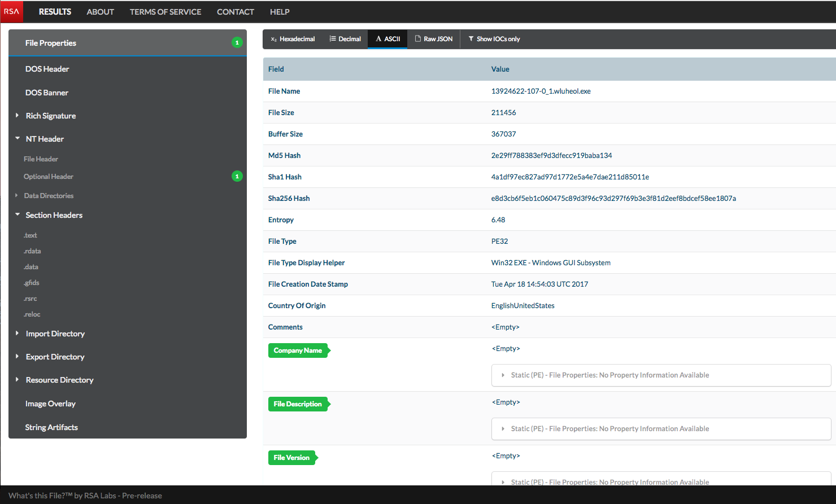Open the Raw JSON view
The image size is (836, 504).
(434, 39)
